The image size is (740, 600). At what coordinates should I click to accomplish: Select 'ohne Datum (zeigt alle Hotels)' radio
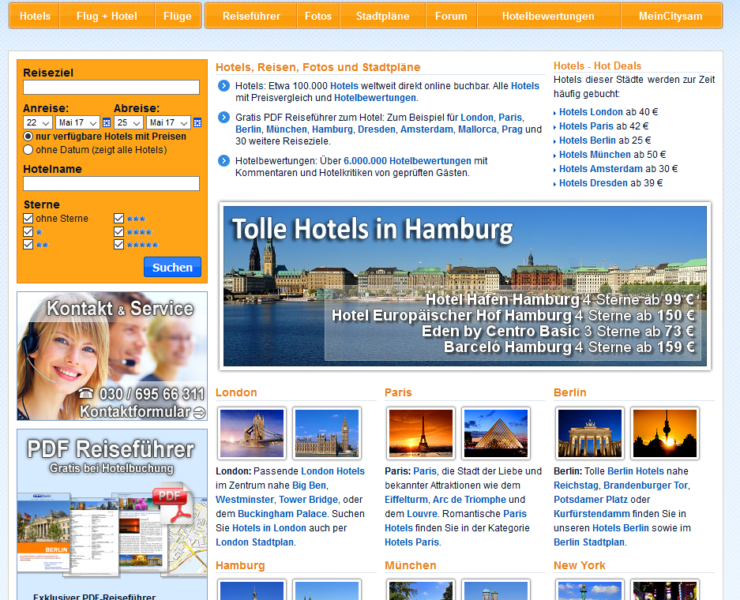tap(28, 150)
